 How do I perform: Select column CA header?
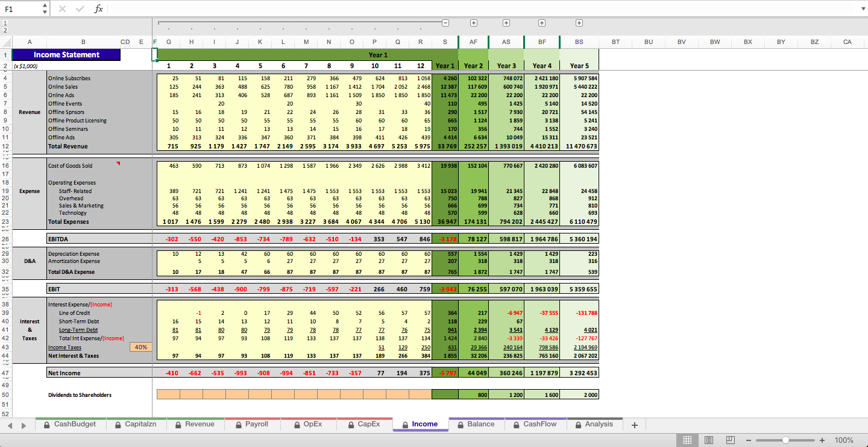(x=847, y=42)
